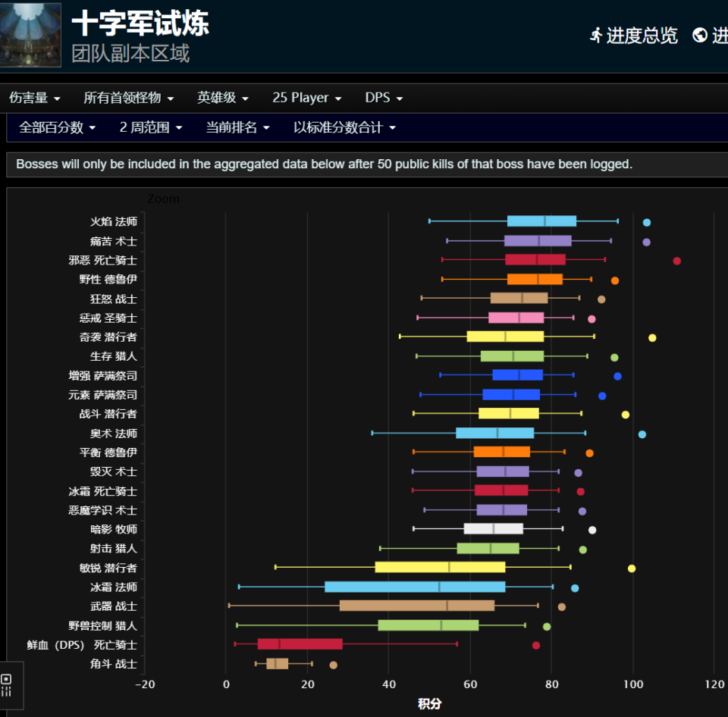Screen dimensions: 728x717
Task: Click the globe icon in the header
Action: (x=700, y=36)
